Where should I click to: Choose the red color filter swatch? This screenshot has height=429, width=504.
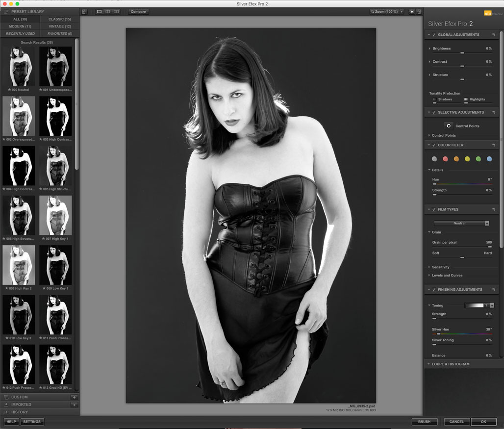click(x=445, y=159)
